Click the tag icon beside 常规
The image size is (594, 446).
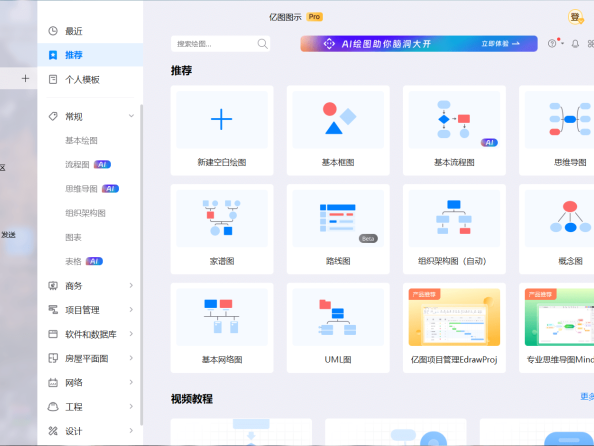pos(53,116)
